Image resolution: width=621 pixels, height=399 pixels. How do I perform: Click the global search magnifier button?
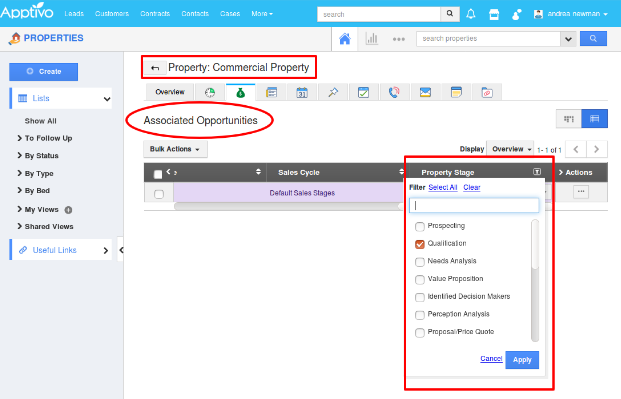tap(450, 14)
